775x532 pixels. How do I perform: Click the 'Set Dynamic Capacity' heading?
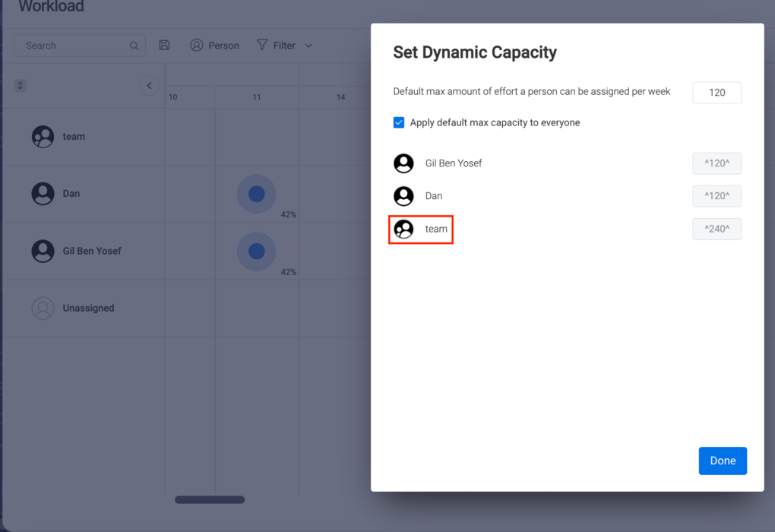pyautogui.click(x=475, y=52)
